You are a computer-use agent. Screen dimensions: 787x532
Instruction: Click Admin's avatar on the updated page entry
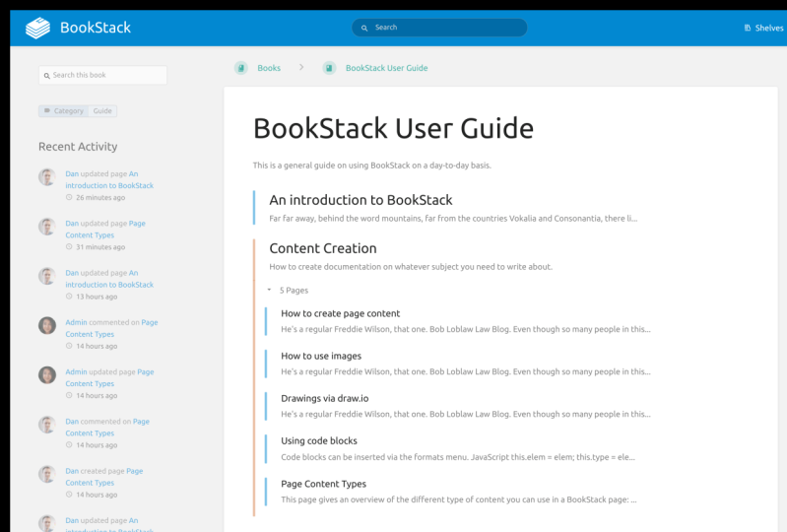[47, 375]
